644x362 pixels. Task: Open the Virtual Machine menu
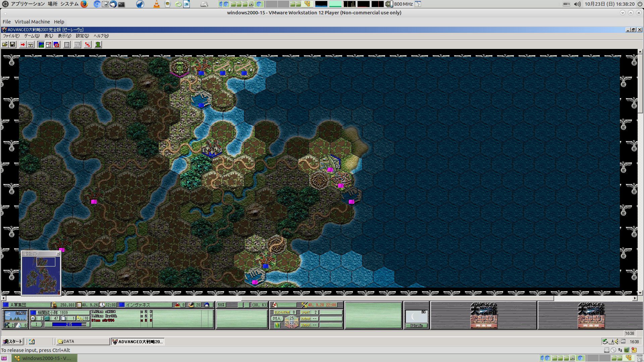(x=32, y=21)
